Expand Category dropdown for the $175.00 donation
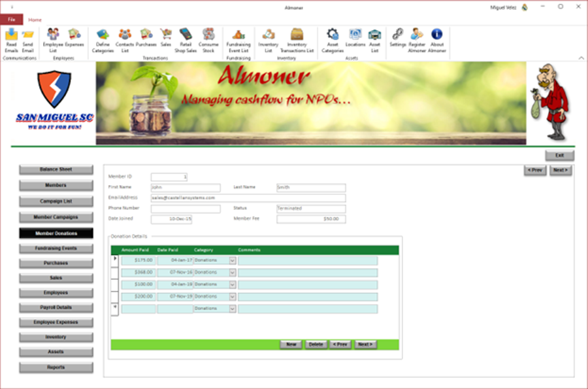Viewport: 588px width, 389px height. (x=233, y=260)
